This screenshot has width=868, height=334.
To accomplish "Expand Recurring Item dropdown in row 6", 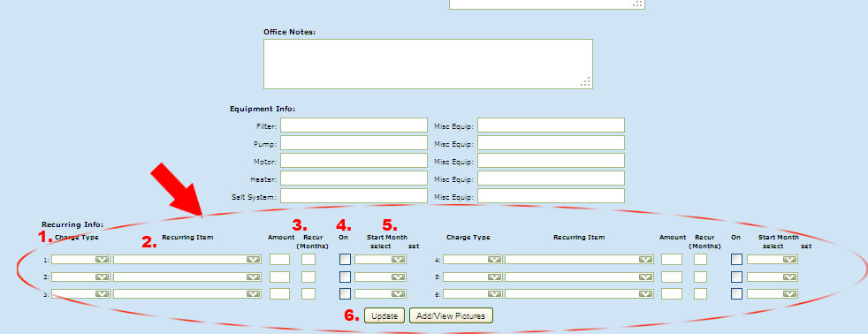I will [579, 294].
